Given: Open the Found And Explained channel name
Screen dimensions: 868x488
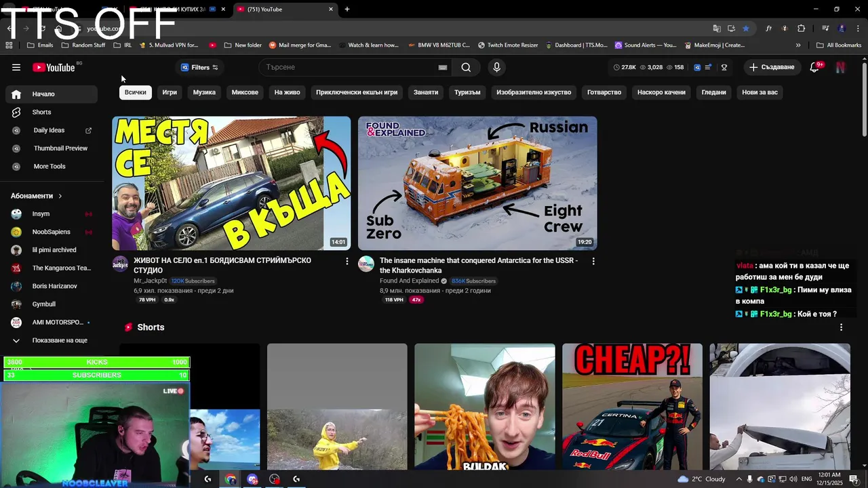Looking at the screenshot, I should 410,281.
